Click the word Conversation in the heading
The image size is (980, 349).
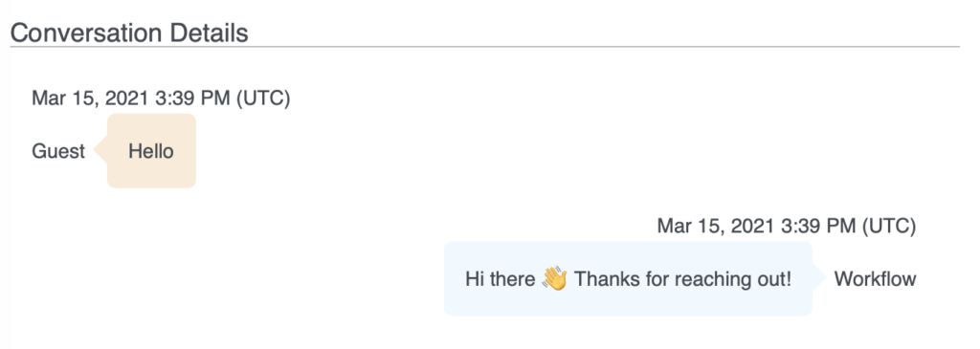[x=84, y=33]
